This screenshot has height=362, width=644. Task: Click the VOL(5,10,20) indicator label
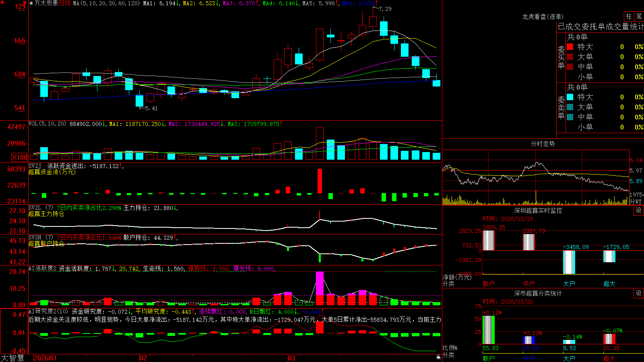point(47,124)
